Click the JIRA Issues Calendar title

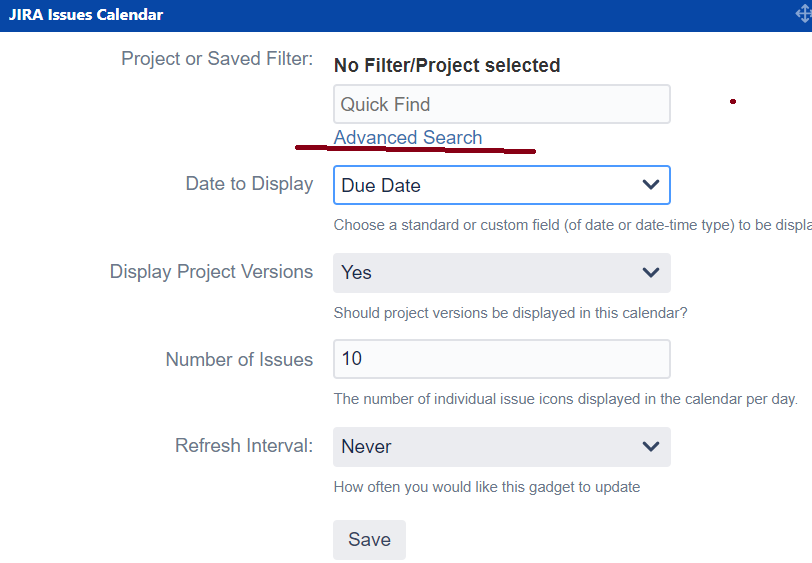86,15
